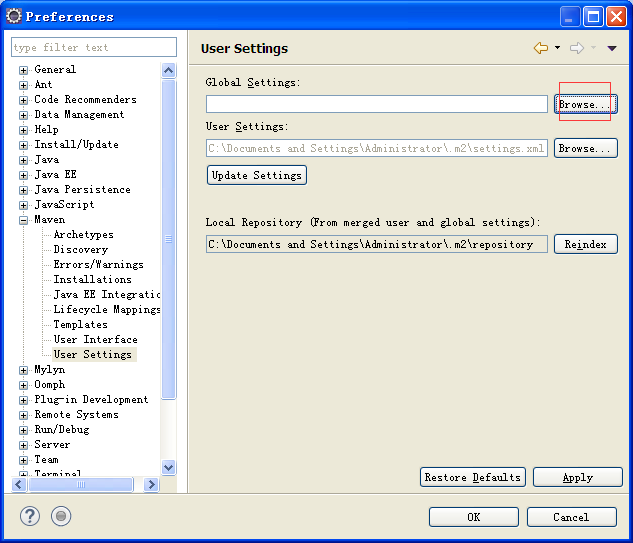Image resolution: width=633 pixels, height=543 pixels.
Task: Click the tree horizontal scrollbar thumb
Action: click(x=81, y=484)
